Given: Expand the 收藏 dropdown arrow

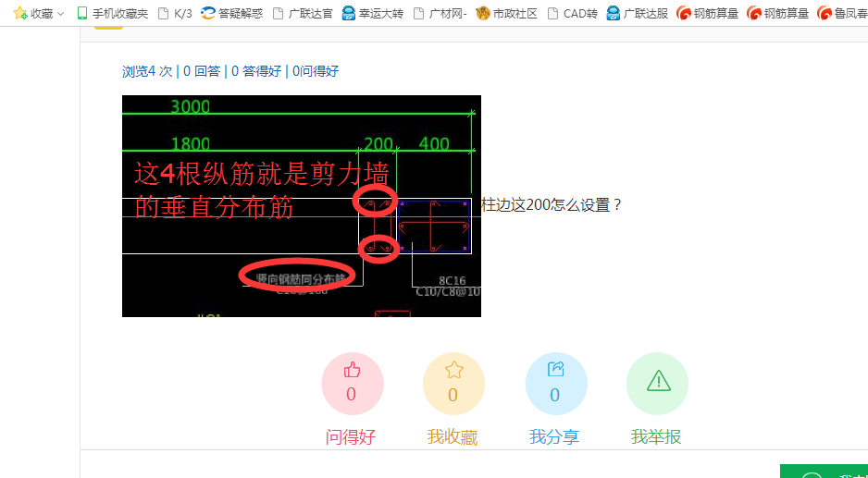Looking at the screenshot, I should tap(61, 14).
